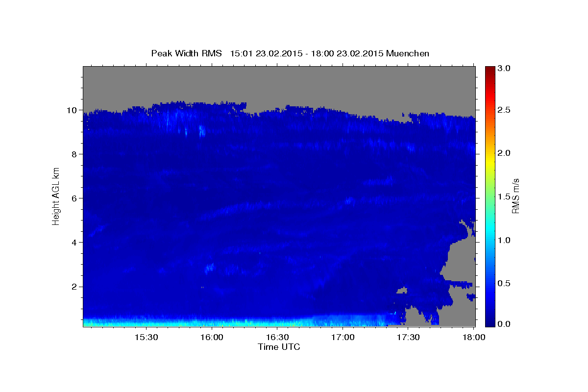Click the colorbar label '3.0'
Viewport: 588px width, 392px height.
click(505, 69)
